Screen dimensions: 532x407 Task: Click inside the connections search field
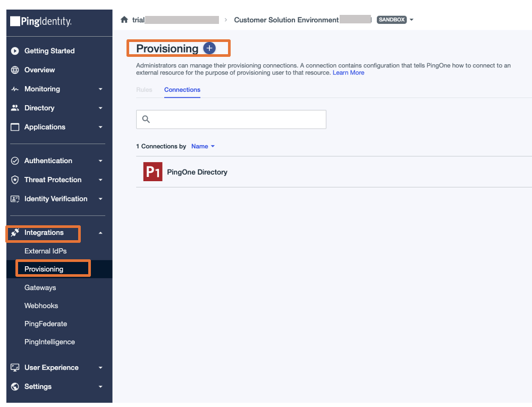231,119
